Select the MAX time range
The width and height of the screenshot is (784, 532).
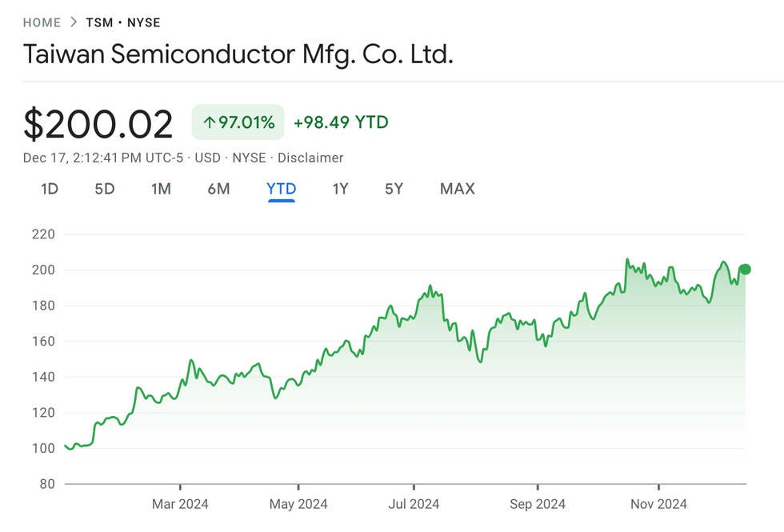(457, 189)
